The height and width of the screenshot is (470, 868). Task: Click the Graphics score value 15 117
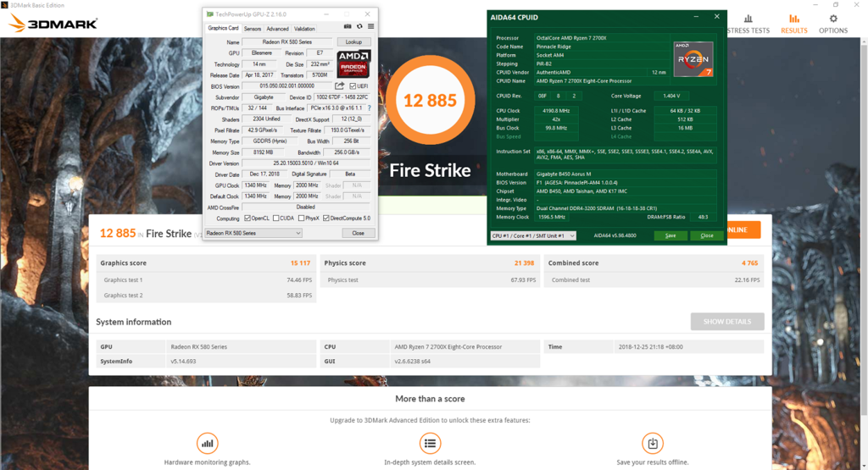point(301,263)
